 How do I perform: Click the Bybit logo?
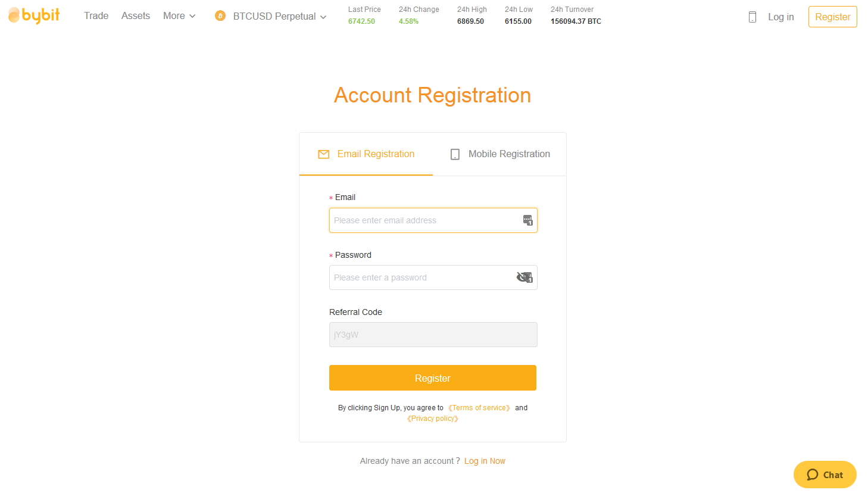[x=33, y=15]
